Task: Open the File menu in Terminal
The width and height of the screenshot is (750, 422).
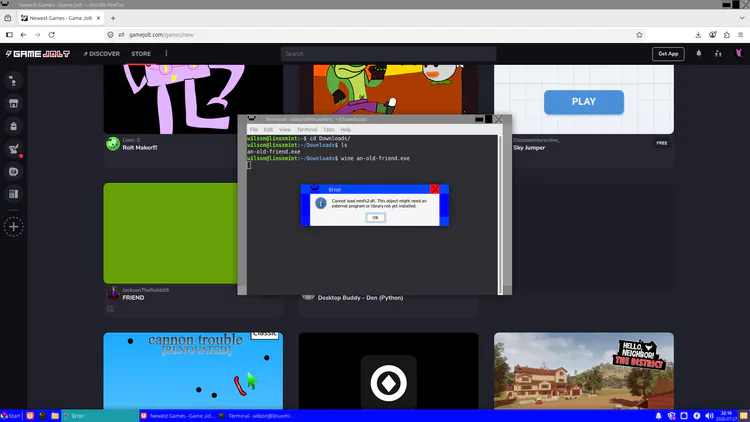Action: [254, 130]
